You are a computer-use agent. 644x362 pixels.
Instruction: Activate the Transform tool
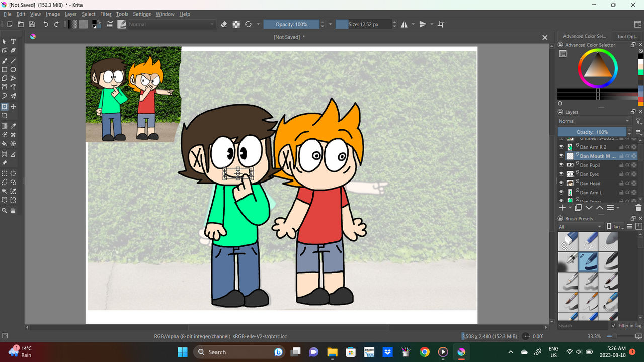coord(5,107)
